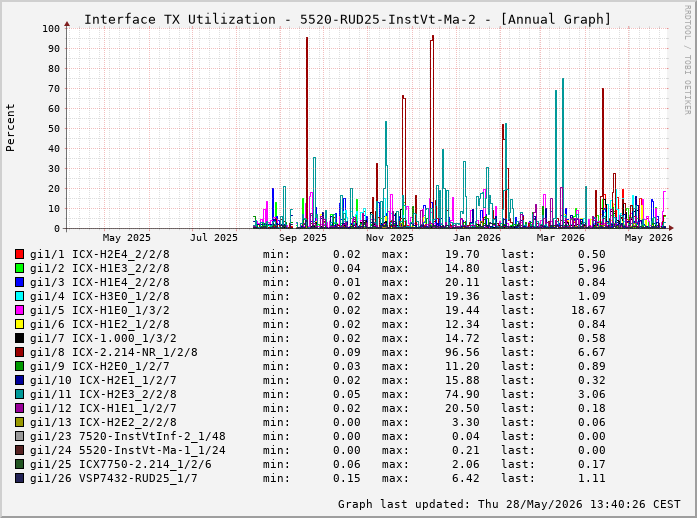Select the legend label gi1/4 ICX-H3E0_1/2/8
697x518 pixels.
pyautogui.click(x=100, y=296)
